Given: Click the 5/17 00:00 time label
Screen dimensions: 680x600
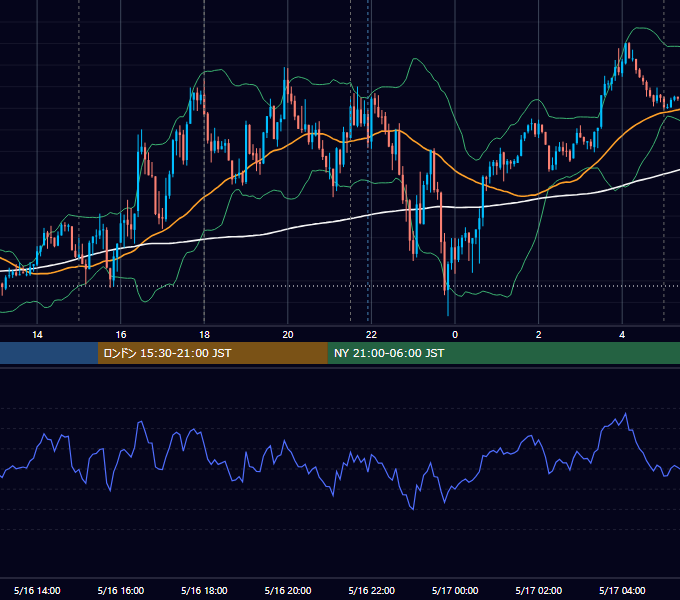Looking at the screenshot, I should (x=455, y=590).
